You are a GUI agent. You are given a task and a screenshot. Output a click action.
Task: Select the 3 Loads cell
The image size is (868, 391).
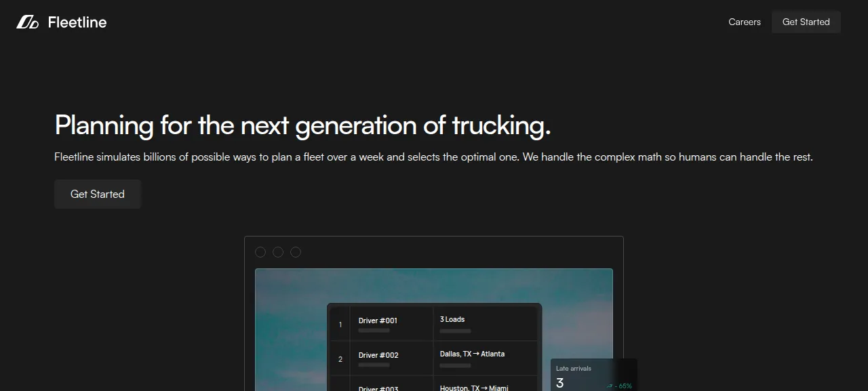(486, 324)
